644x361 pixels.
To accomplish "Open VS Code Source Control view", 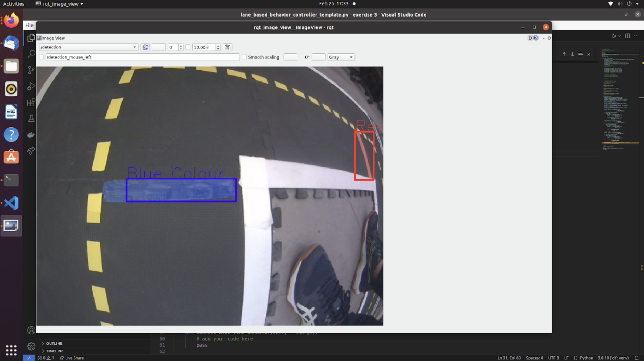I will click(x=31, y=70).
